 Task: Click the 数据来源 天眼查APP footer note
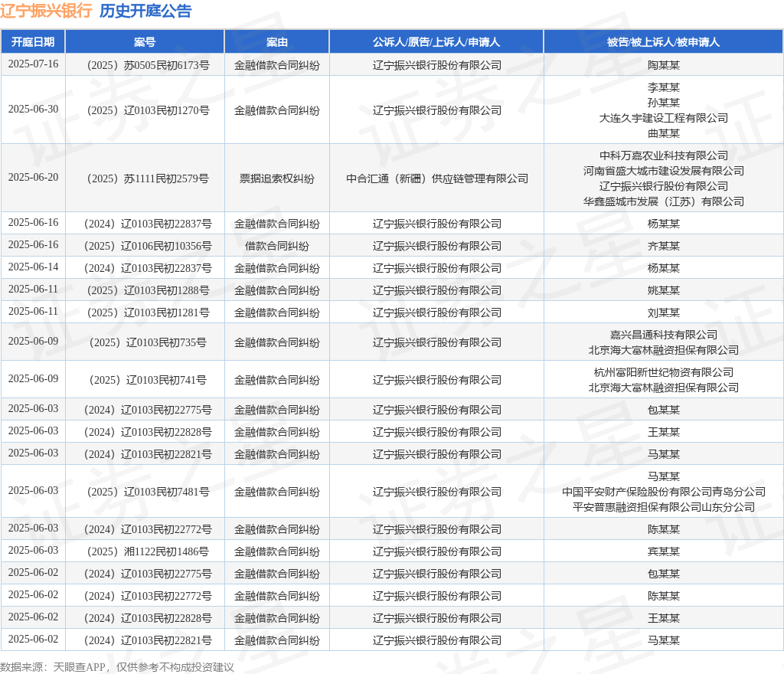[x=117, y=667]
